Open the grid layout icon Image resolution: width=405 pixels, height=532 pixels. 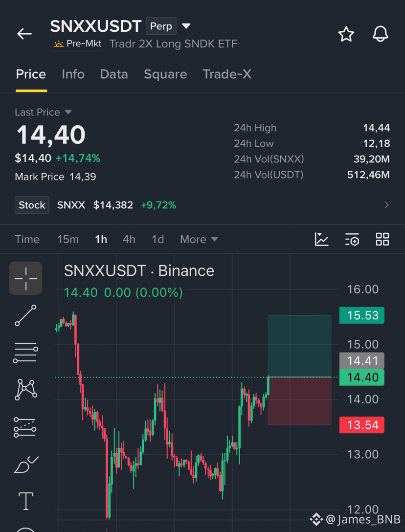click(x=382, y=239)
